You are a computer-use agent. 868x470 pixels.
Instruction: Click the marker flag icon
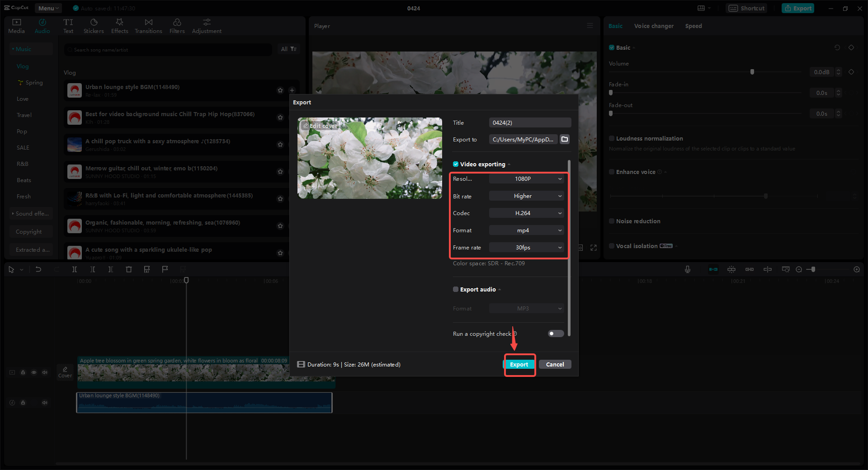pos(165,269)
